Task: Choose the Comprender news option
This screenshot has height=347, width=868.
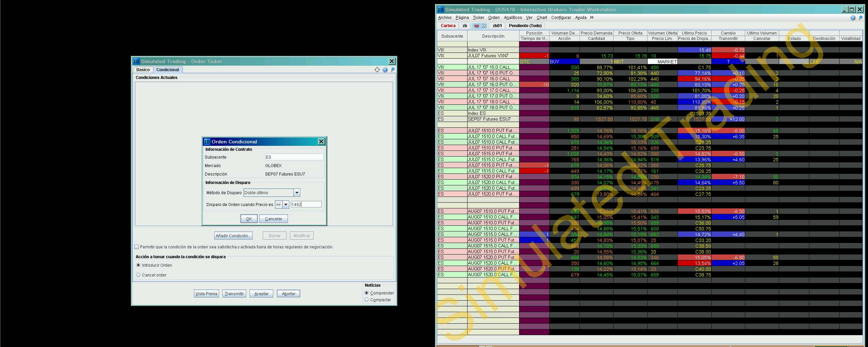Action: pyautogui.click(x=367, y=293)
